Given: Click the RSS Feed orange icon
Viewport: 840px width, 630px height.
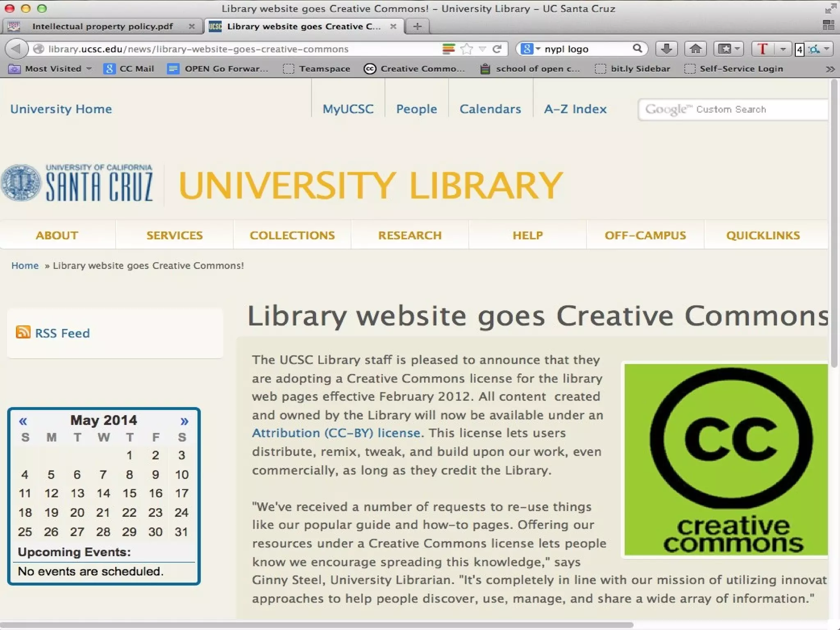Looking at the screenshot, I should (x=23, y=332).
